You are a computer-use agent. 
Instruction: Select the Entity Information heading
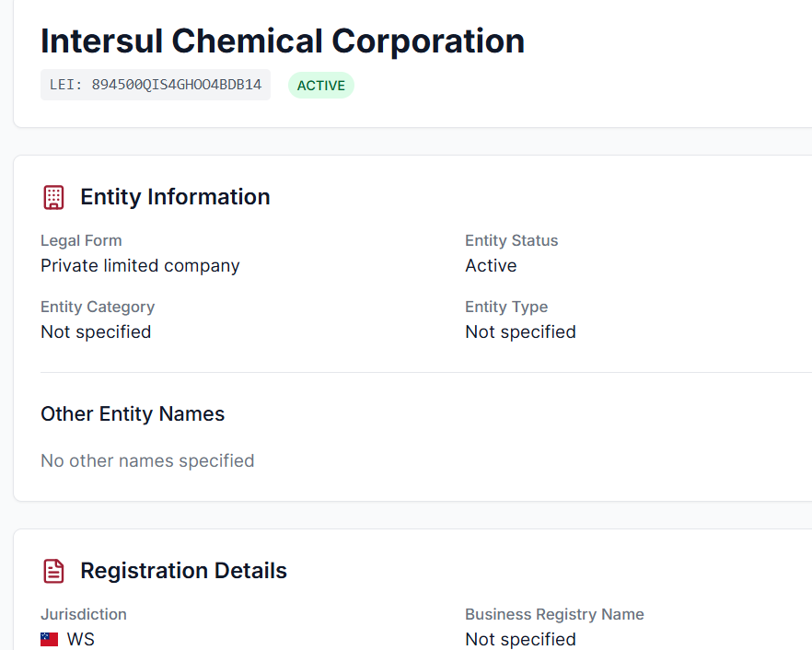pos(175,197)
